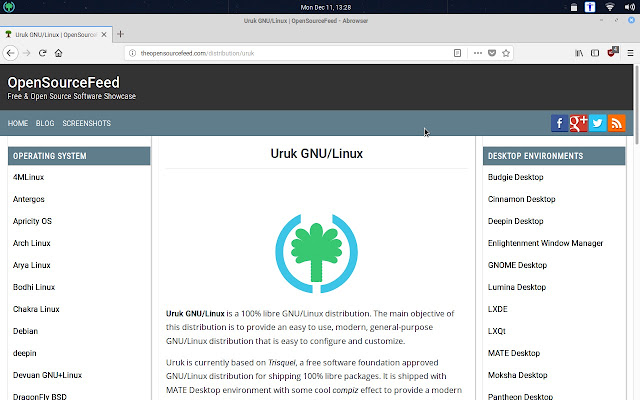640x400 pixels.
Task: Open SCREENSHOTS in site navigation
Action: [87, 123]
